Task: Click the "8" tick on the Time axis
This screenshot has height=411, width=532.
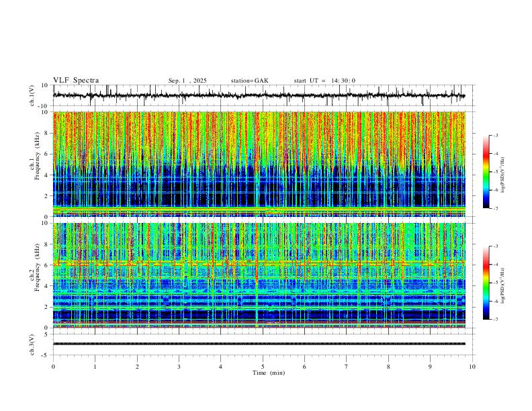Action: pyautogui.click(x=388, y=367)
